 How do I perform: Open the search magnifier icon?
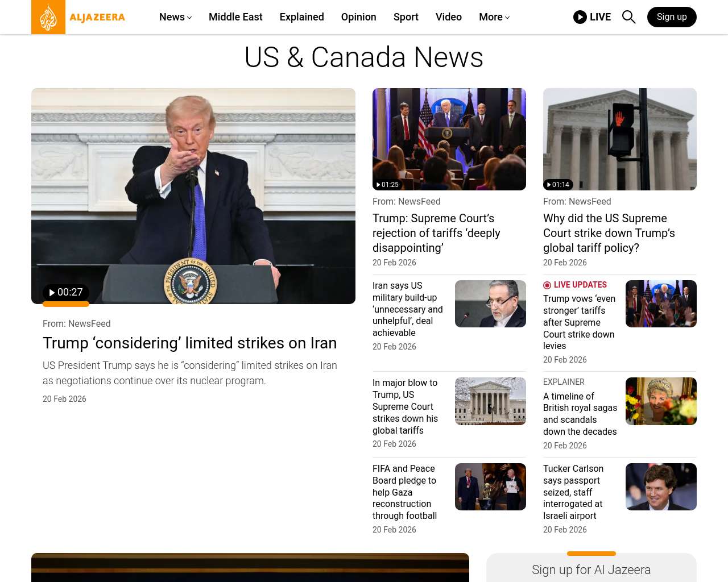[x=628, y=17]
